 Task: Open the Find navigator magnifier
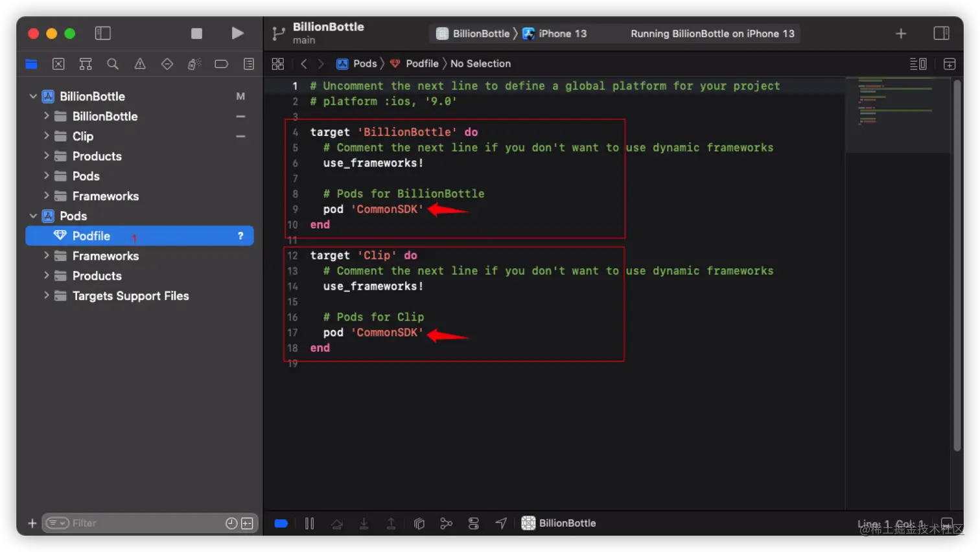coord(113,63)
